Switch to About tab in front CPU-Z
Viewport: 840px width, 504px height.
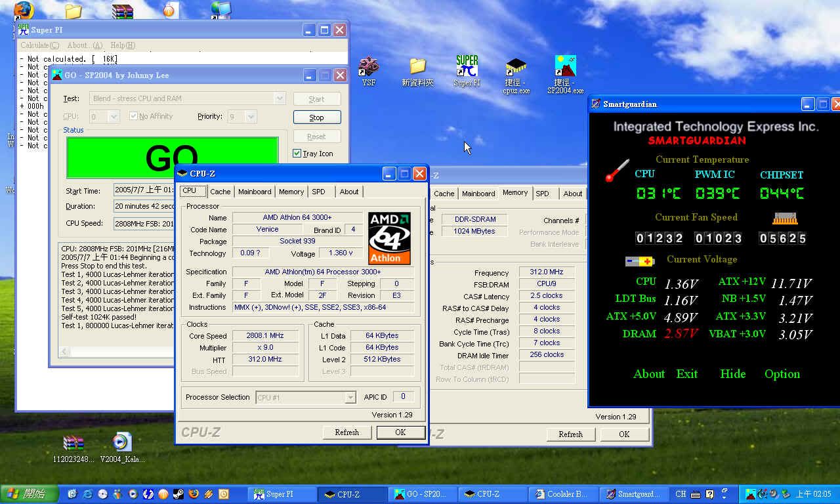point(349,192)
